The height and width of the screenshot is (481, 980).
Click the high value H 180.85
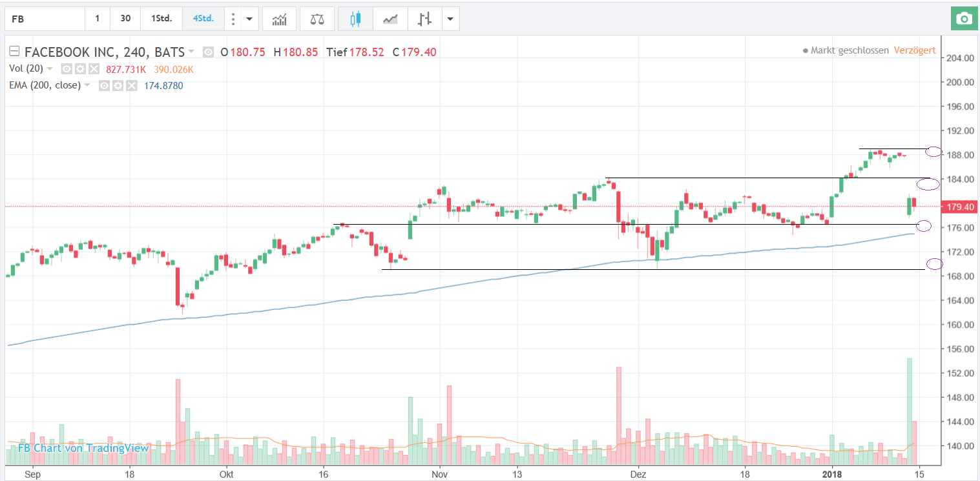click(x=296, y=52)
